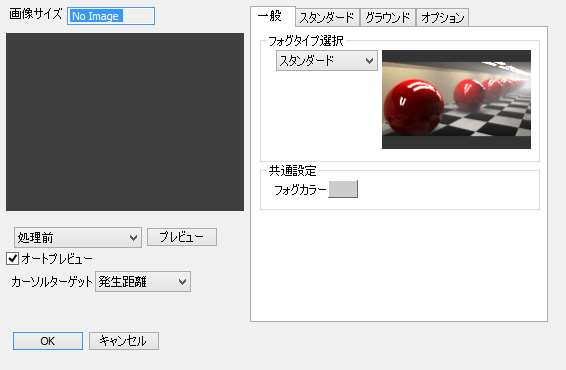
Task: Open the グラウンド tab
Action: coord(388,18)
